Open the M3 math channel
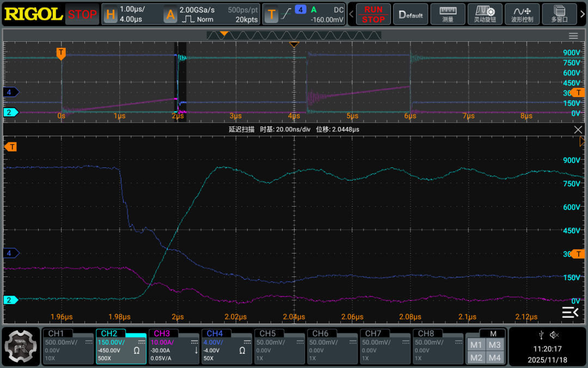588x368 pixels. (x=494, y=345)
